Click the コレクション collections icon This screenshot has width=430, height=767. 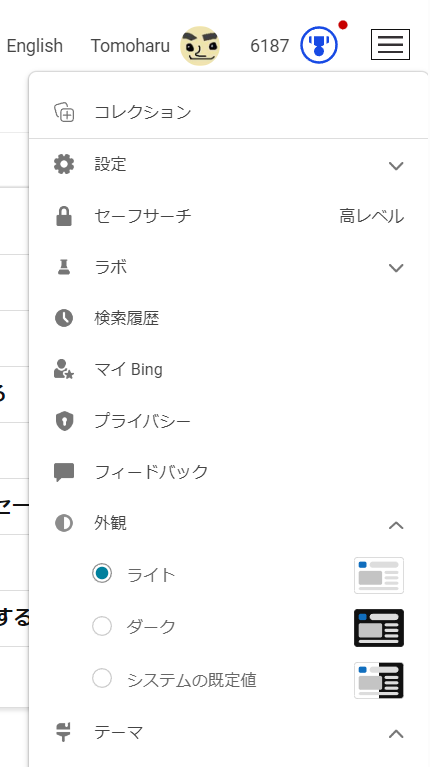pos(64,113)
